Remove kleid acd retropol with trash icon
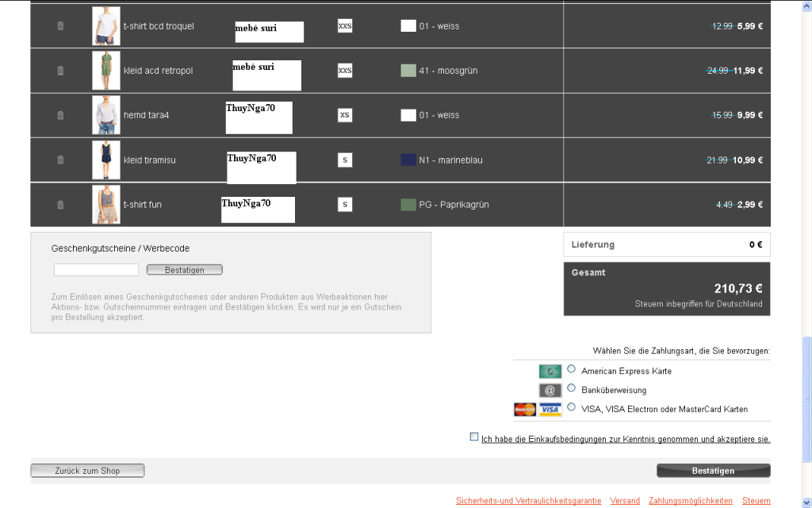This screenshot has width=812, height=508. [x=60, y=71]
